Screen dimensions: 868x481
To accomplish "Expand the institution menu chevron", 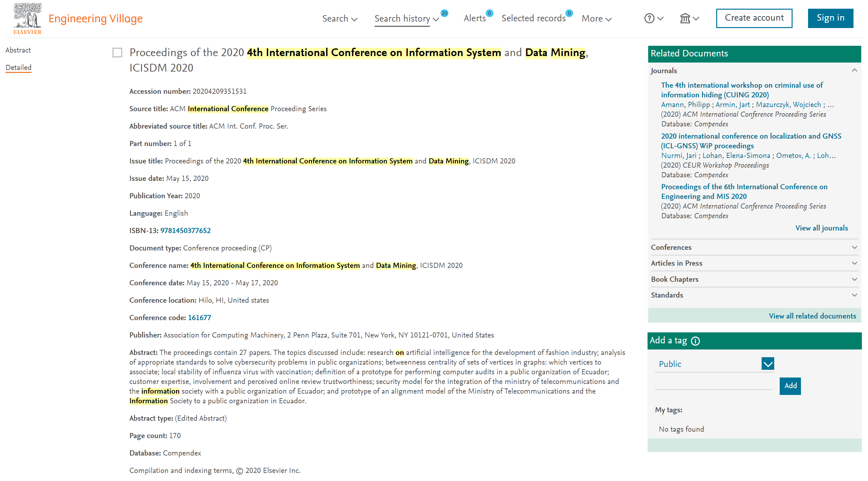I will tap(696, 19).
